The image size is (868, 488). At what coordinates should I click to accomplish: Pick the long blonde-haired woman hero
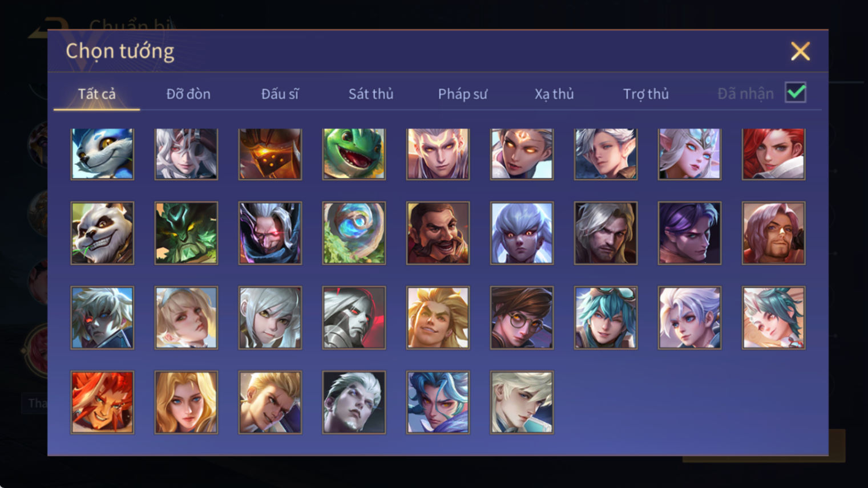click(186, 402)
